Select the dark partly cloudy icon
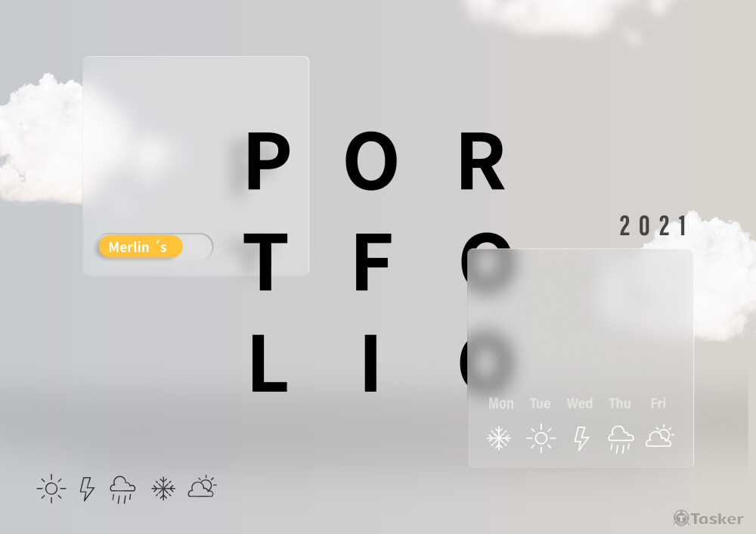The image size is (756, 534). coord(202,486)
